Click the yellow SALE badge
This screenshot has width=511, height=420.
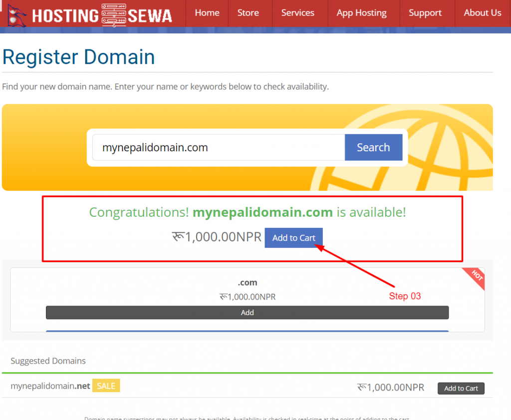coord(106,386)
